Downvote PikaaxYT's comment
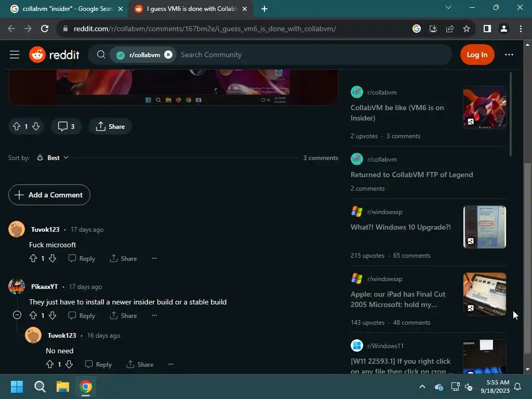The height and width of the screenshot is (399, 532). click(x=52, y=315)
